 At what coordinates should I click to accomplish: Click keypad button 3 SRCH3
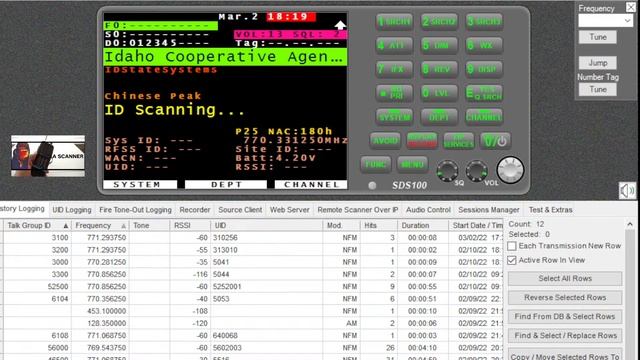tap(484, 22)
